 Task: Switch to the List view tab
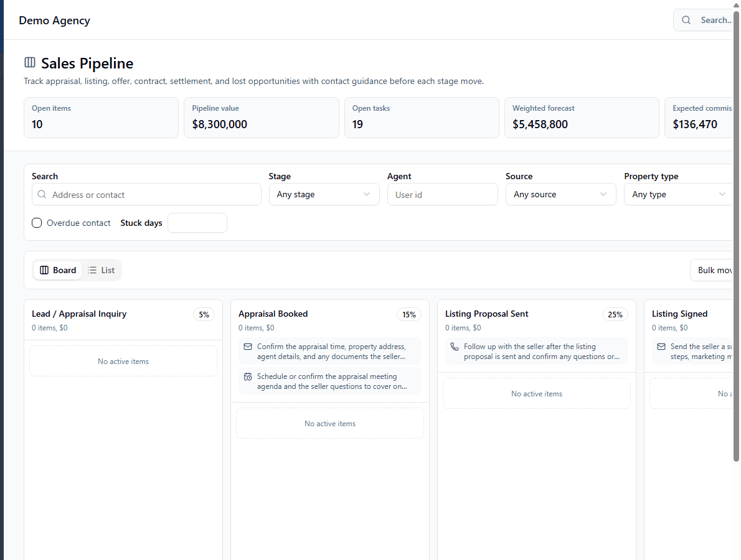101,270
